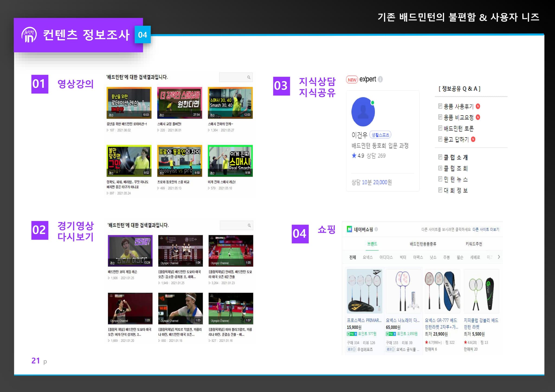The width and height of the screenshot is (555, 392).
Task: Click the new badge next to 묻고 답하기
Action: 473,139
